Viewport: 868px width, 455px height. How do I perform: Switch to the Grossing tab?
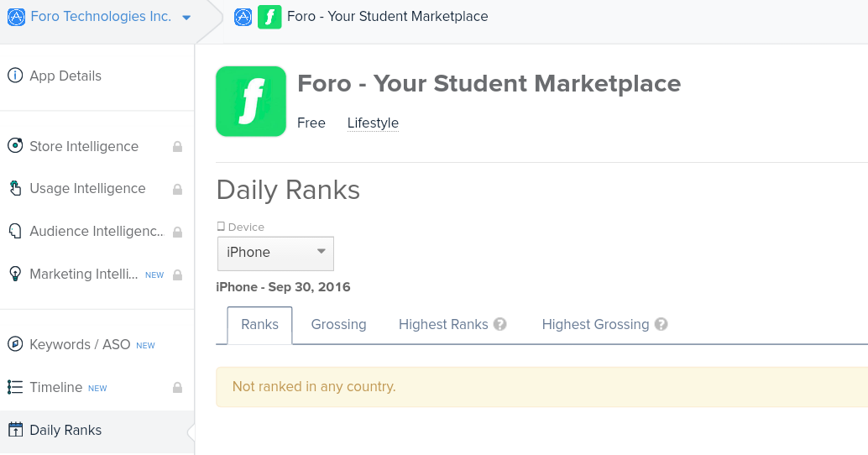click(x=338, y=324)
